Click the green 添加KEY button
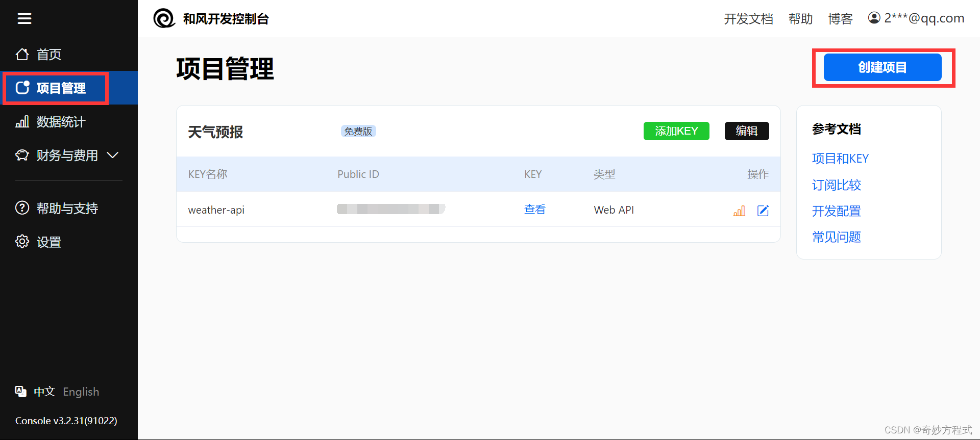The height and width of the screenshot is (440, 980). point(676,131)
